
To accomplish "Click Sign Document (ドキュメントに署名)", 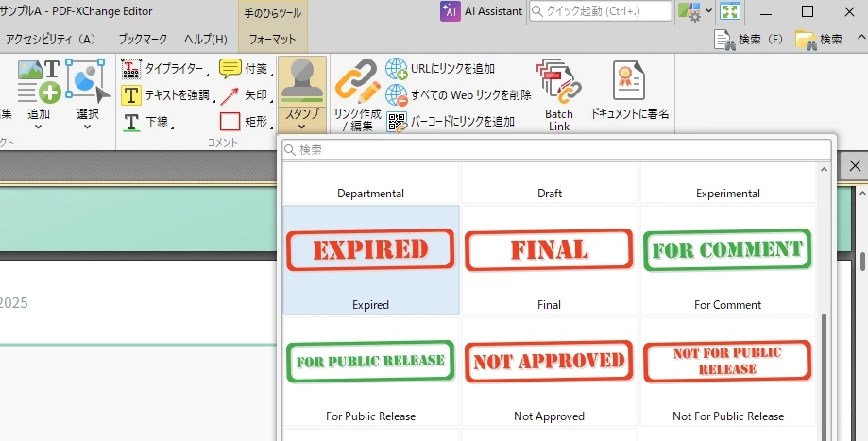I will coord(630,92).
